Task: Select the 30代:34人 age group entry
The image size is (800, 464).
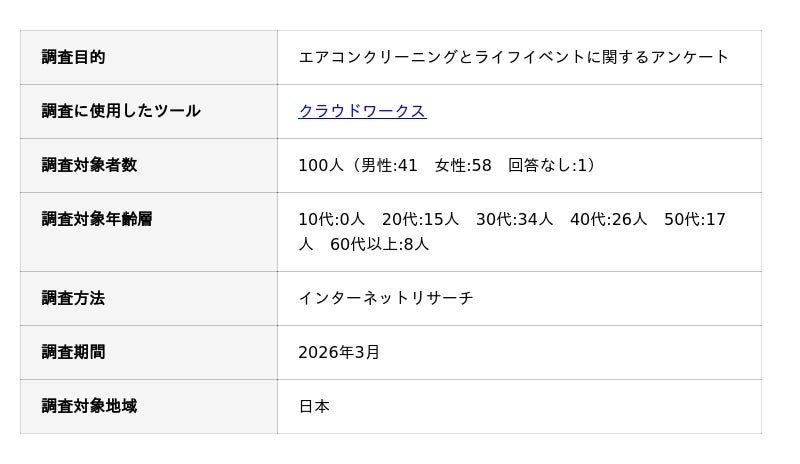Action: pos(514,219)
